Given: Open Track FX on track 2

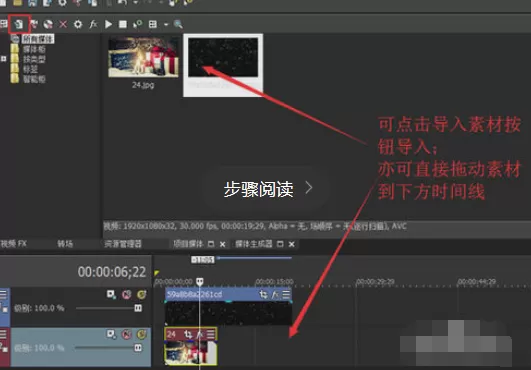Looking at the screenshot, I should [111, 334].
